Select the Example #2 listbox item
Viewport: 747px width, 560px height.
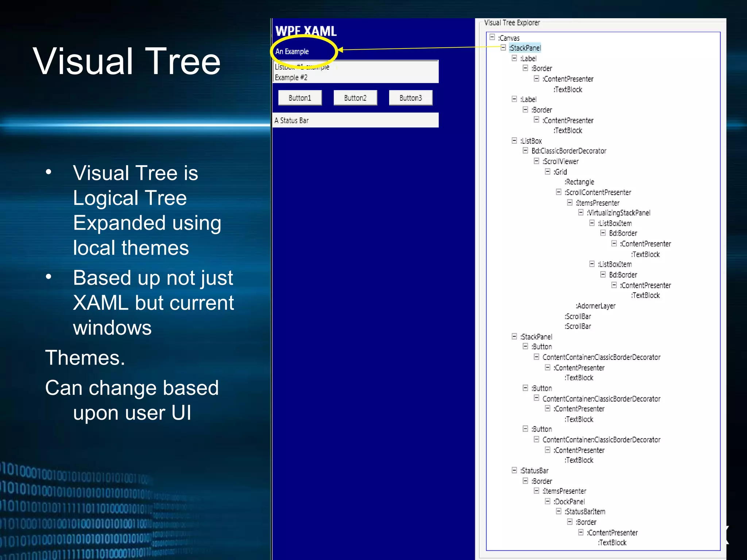pos(291,77)
